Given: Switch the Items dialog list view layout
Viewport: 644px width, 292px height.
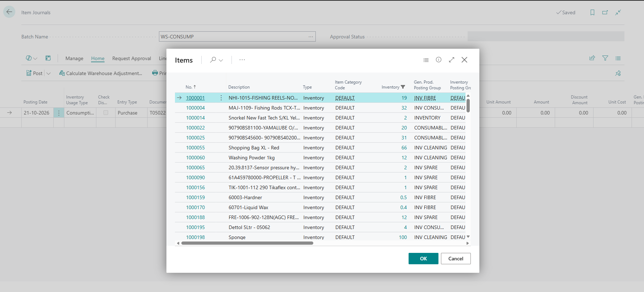Looking at the screenshot, I should point(426,60).
